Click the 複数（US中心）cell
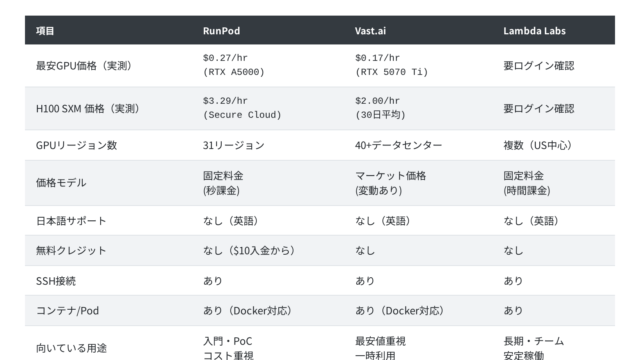The width and height of the screenshot is (640, 360). coord(538,145)
